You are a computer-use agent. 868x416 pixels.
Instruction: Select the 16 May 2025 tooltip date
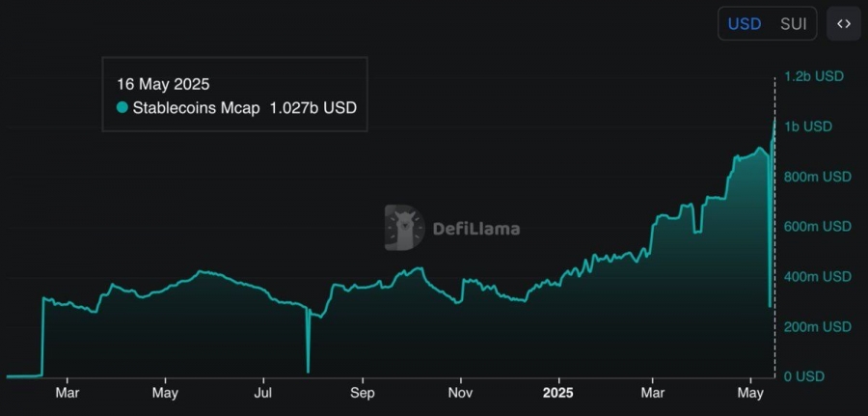click(x=163, y=84)
